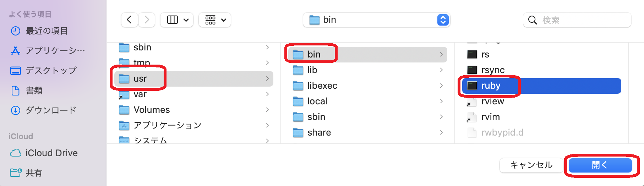
Task: Choose the rsync executable file
Action: [x=493, y=70]
